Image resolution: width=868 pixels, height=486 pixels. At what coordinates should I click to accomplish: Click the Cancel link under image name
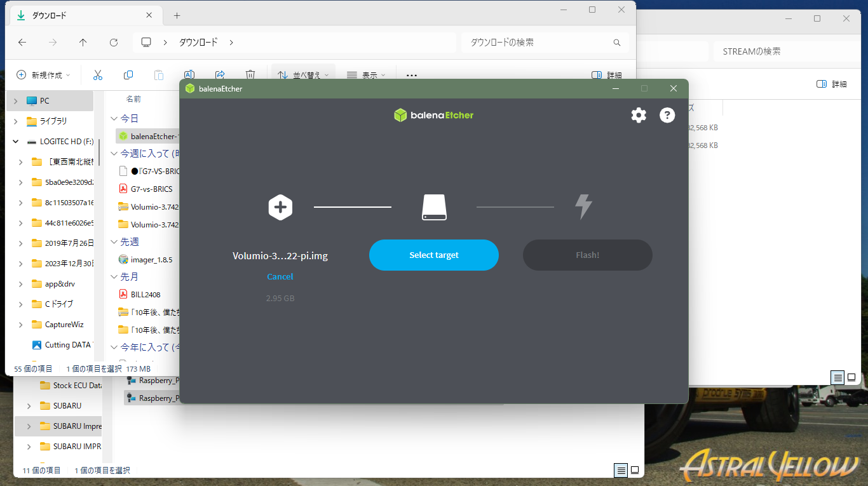280,276
